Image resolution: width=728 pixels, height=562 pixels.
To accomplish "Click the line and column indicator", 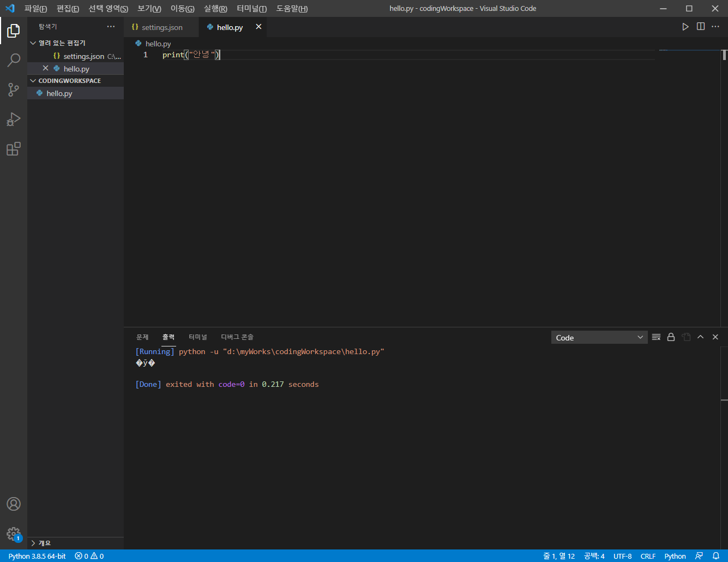I will [x=559, y=556].
